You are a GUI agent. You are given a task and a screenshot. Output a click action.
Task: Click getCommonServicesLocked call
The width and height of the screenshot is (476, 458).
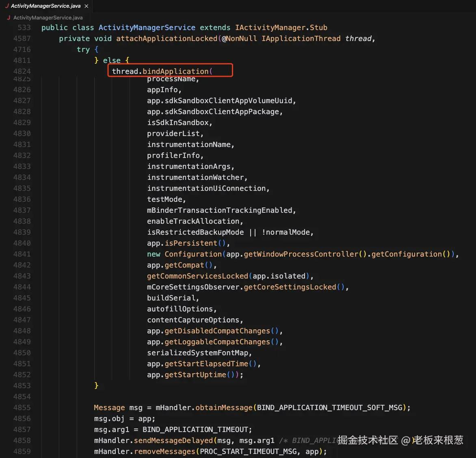pyautogui.click(x=198, y=276)
